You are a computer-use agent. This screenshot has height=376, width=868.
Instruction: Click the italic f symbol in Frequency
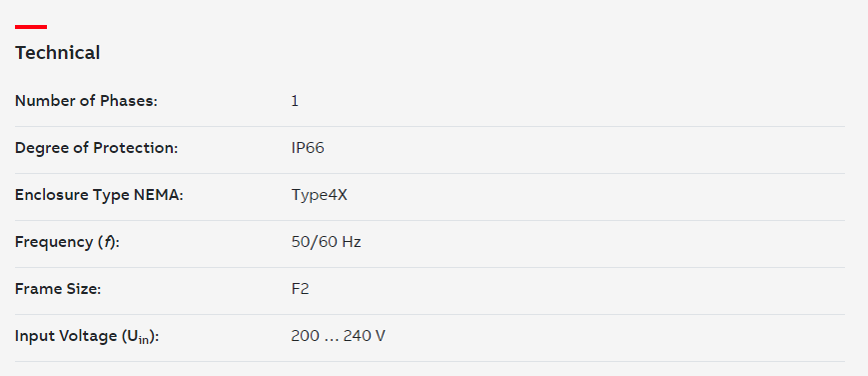[x=109, y=243]
